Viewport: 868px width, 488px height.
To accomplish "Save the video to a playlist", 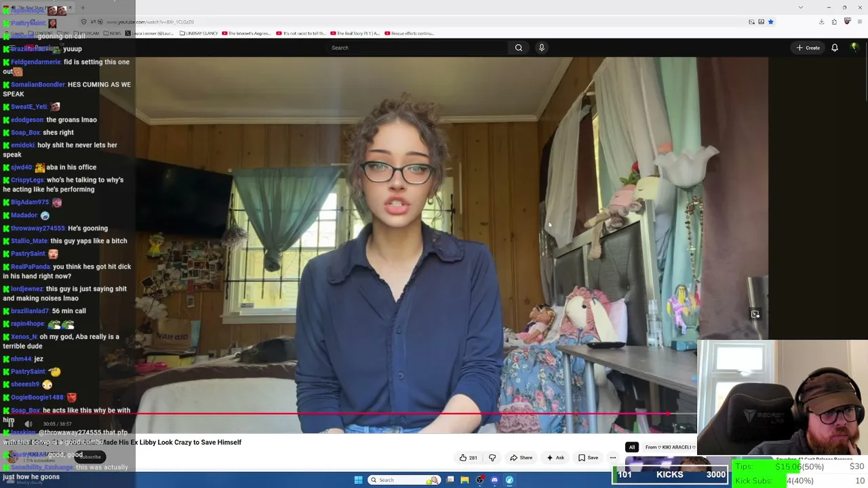I will (588, 457).
